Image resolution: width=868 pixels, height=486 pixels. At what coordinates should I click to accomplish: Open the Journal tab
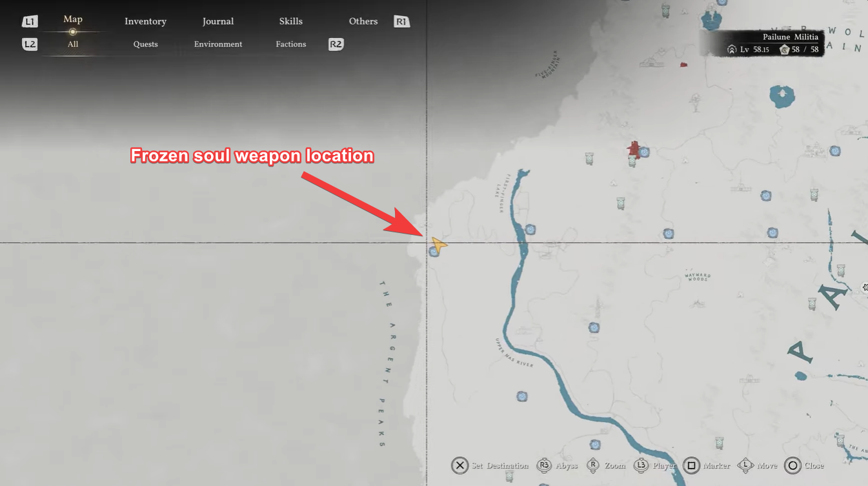click(x=218, y=21)
